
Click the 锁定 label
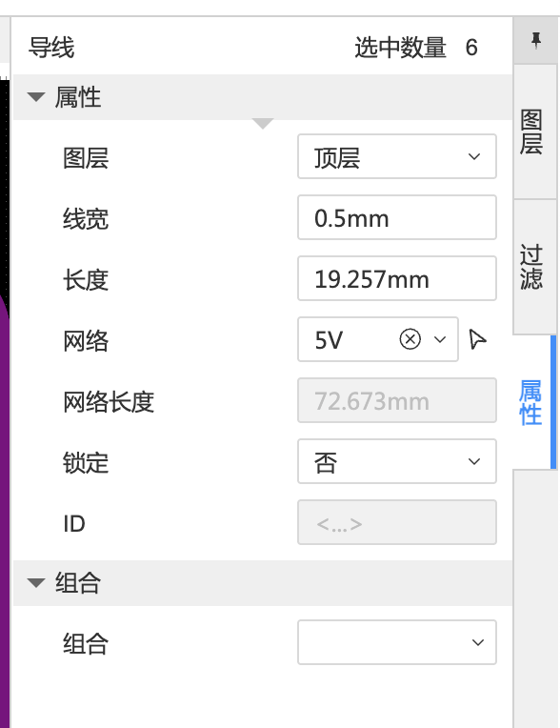pos(86,462)
